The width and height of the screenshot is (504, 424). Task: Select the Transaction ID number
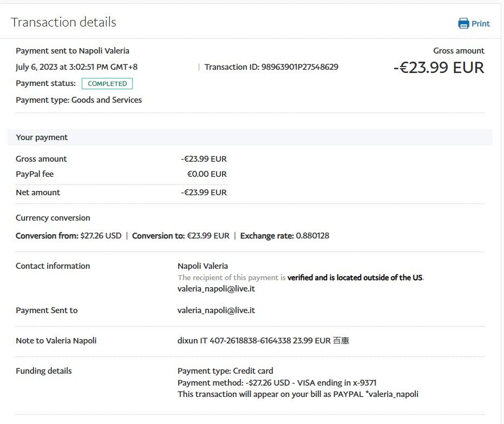tap(299, 67)
